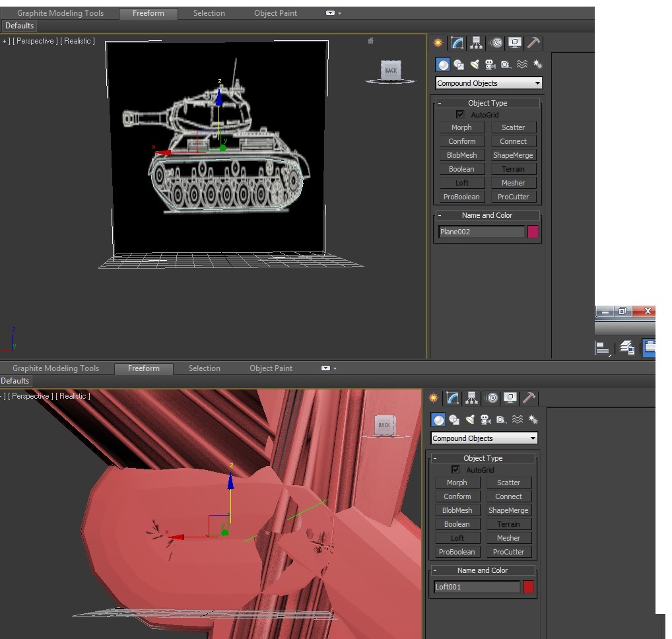Open the Graphite Modeling Tools tab

tap(60, 13)
